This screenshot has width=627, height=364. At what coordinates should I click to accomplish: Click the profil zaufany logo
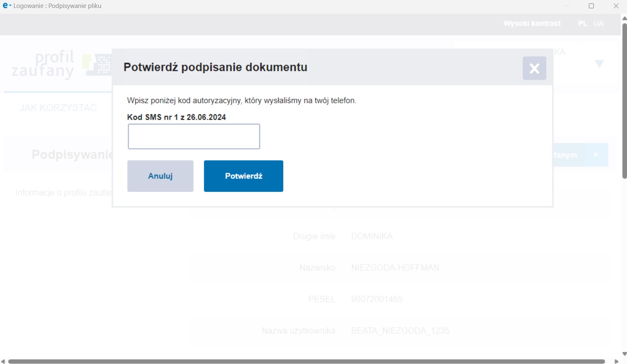click(x=61, y=64)
